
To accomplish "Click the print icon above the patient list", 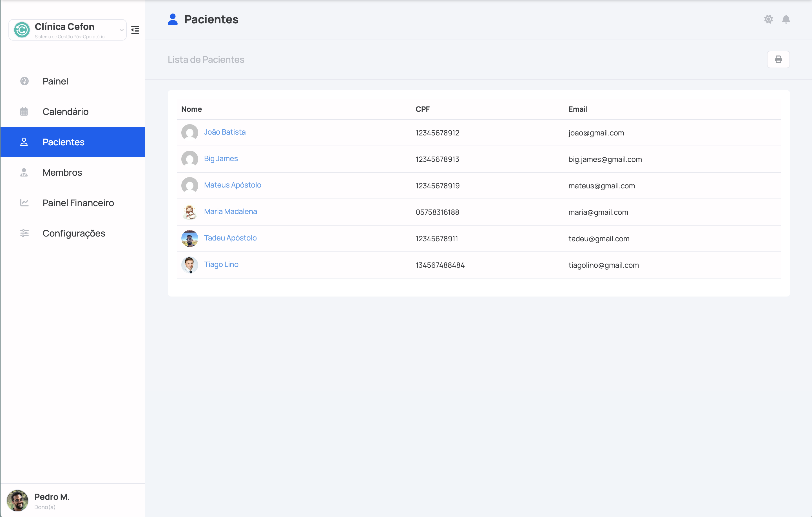I will tap(778, 59).
